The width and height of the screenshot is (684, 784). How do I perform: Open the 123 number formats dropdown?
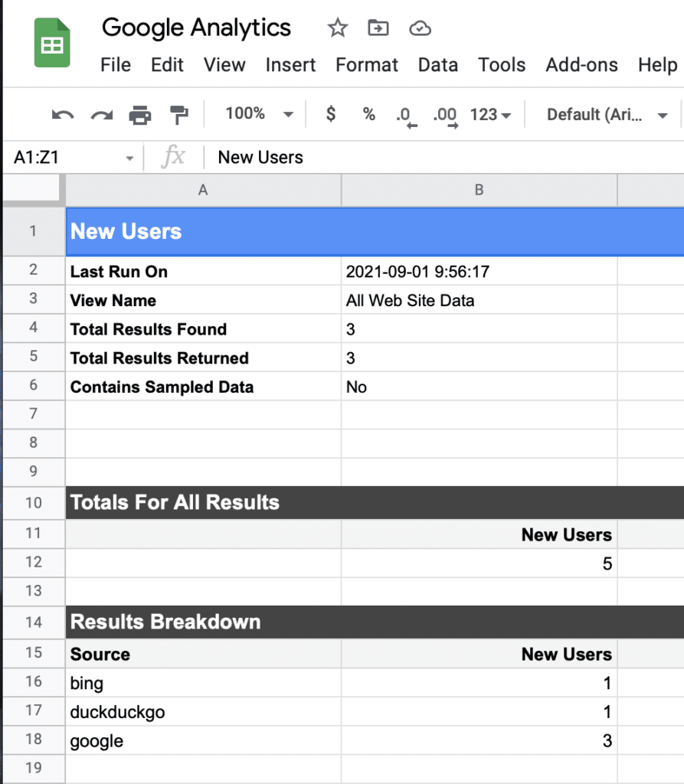[x=490, y=115]
